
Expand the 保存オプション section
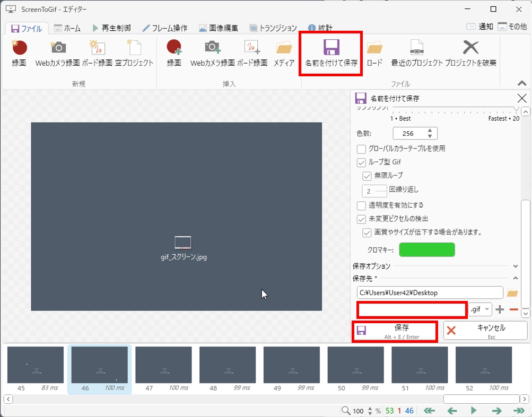point(515,266)
